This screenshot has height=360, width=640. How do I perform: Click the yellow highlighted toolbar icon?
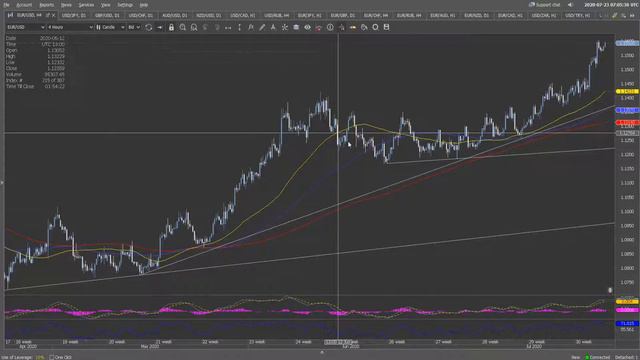click(x=353, y=27)
